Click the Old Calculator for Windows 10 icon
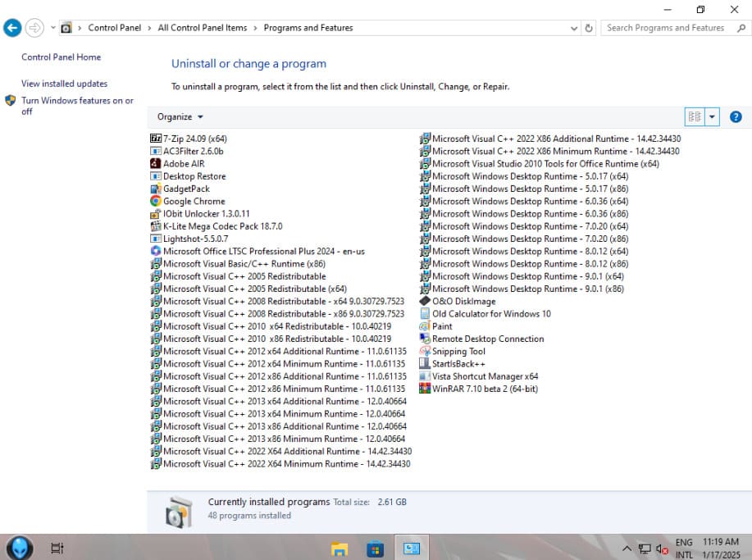 (x=425, y=313)
